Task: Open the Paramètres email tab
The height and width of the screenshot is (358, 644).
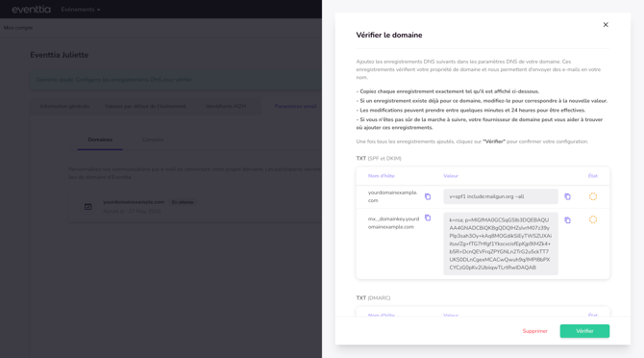Action: [x=295, y=106]
